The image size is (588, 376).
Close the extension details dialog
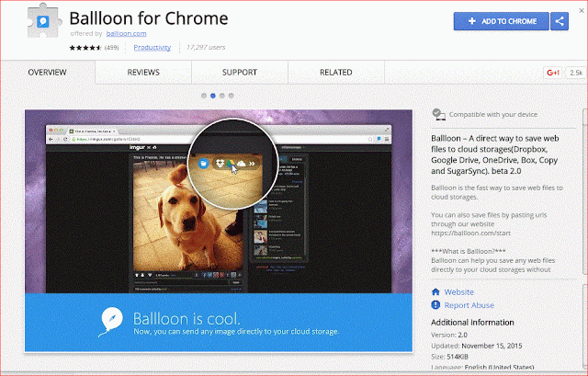click(x=582, y=10)
